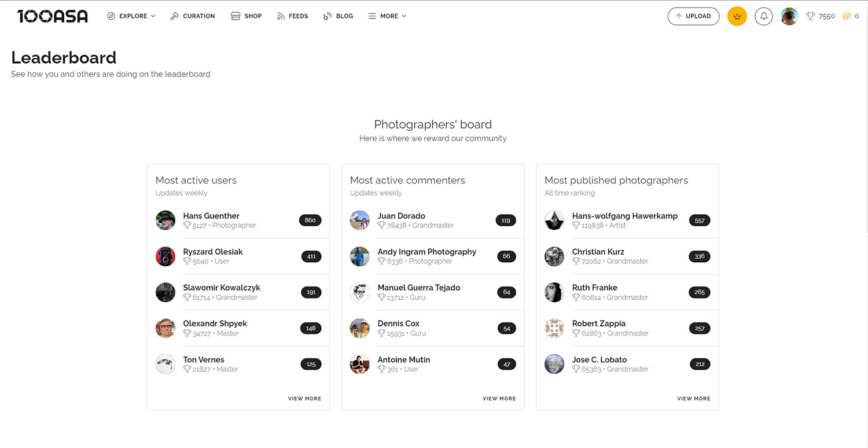Click the upload arrow icon
Viewport: 868px width, 448px height.
[679, 16]
